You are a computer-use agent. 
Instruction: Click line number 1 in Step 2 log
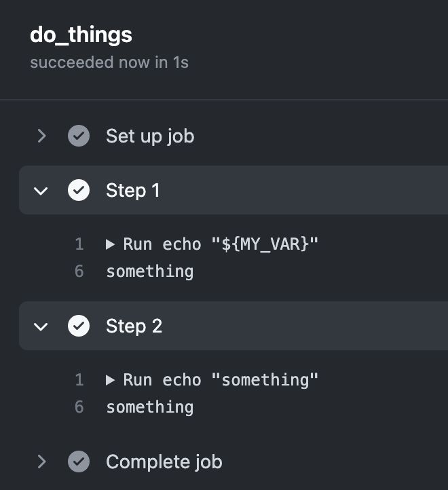pos(79,380)
